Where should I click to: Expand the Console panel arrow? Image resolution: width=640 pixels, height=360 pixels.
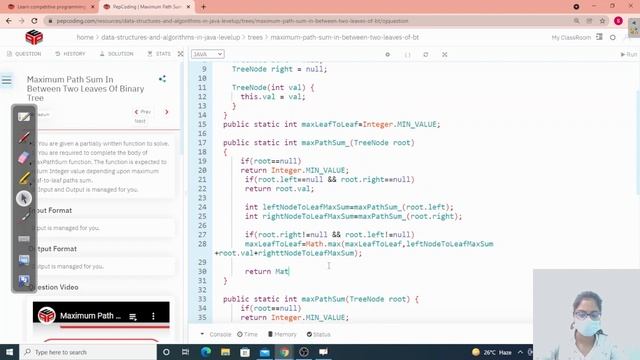click(x=202, y=334)
